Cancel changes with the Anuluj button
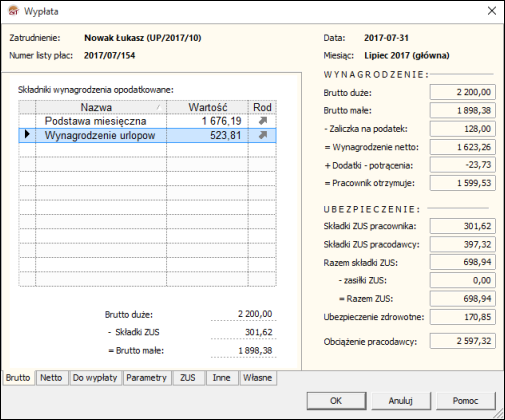The height and width of the screenshot is (420, 505). point(401,401)
